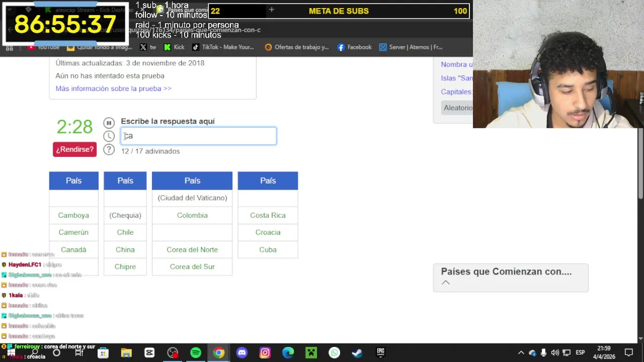Screen dimensions: 644x362
Task: Open the volume control in the system tray
Action: pos(555,353)
